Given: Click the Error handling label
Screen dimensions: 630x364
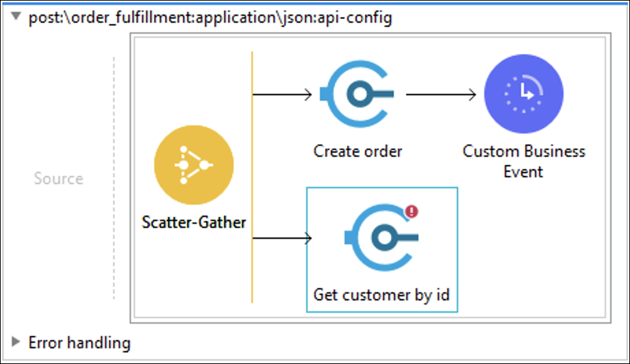Looking at the screenshot, I should [x=79, y=343].
